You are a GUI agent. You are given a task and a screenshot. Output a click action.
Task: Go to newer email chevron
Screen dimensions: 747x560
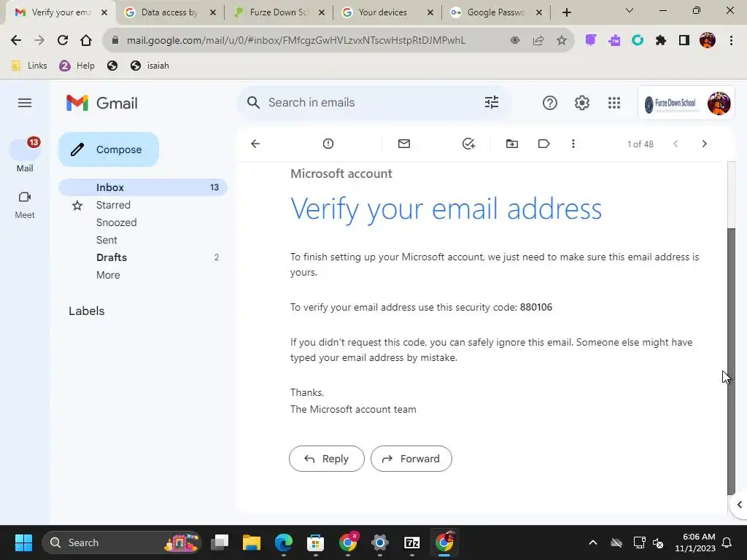tap(676, 144)
